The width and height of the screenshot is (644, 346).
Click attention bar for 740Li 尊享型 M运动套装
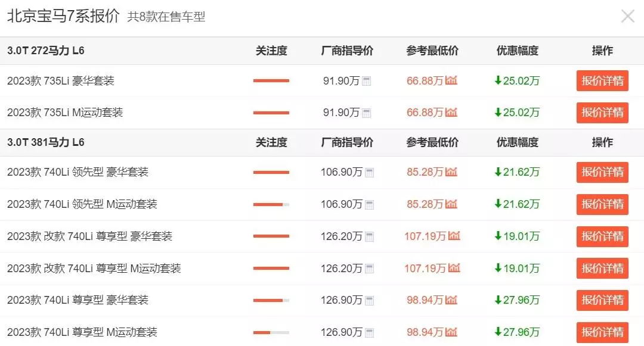click(x=271, y=332)
